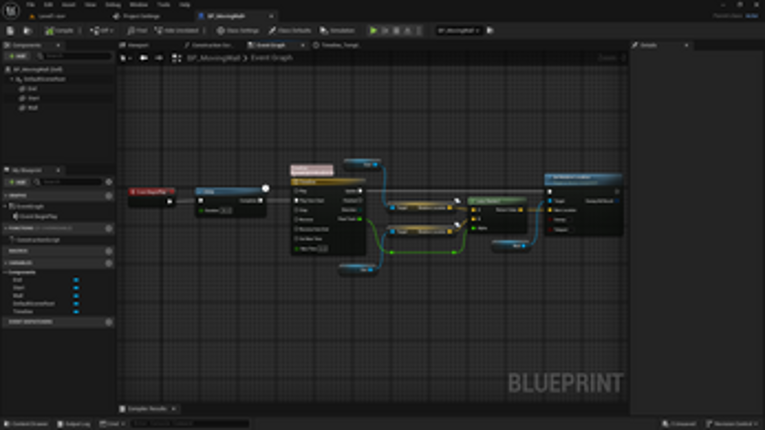Switch to the Project Settings tab

point(138,16)
